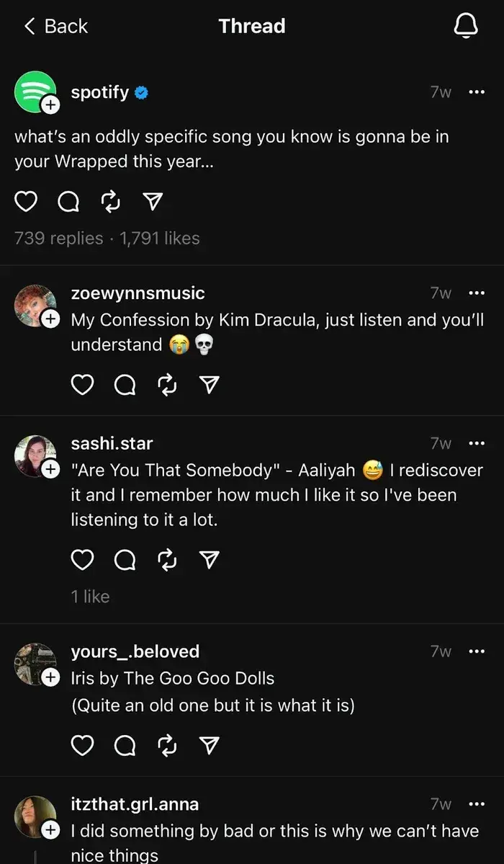This screenshot has height=864, width=504.
Task: Open itzthat.grl.anna's profile picture
Action: point(35,816)
